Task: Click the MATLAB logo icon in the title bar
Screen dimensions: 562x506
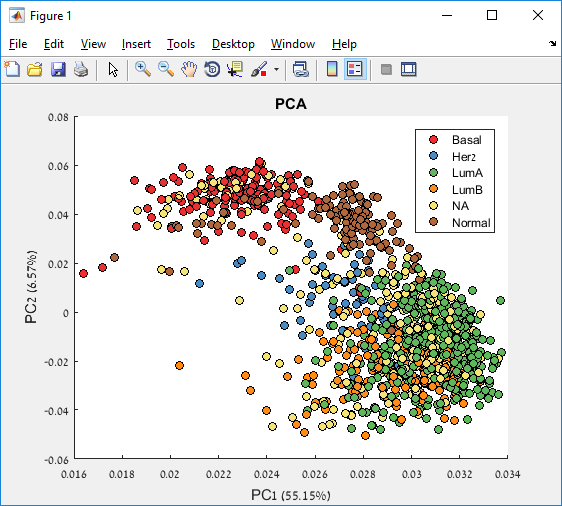Action: [x=17, y=16]
